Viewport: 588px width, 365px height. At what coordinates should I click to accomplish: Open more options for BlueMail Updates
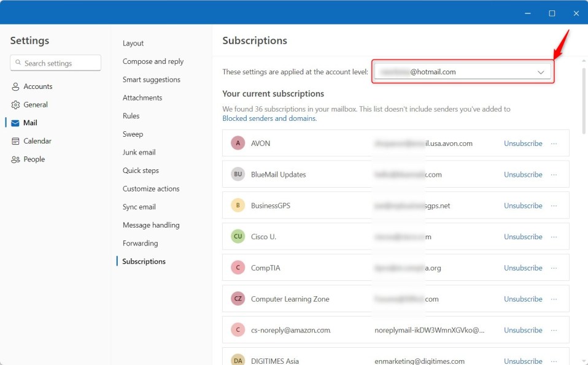pyautogui.click(x=554, y=175)
